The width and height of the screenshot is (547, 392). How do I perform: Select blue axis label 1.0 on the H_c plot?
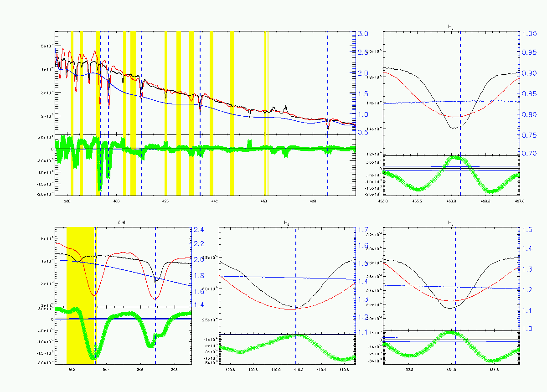click(x=527, y=329)
